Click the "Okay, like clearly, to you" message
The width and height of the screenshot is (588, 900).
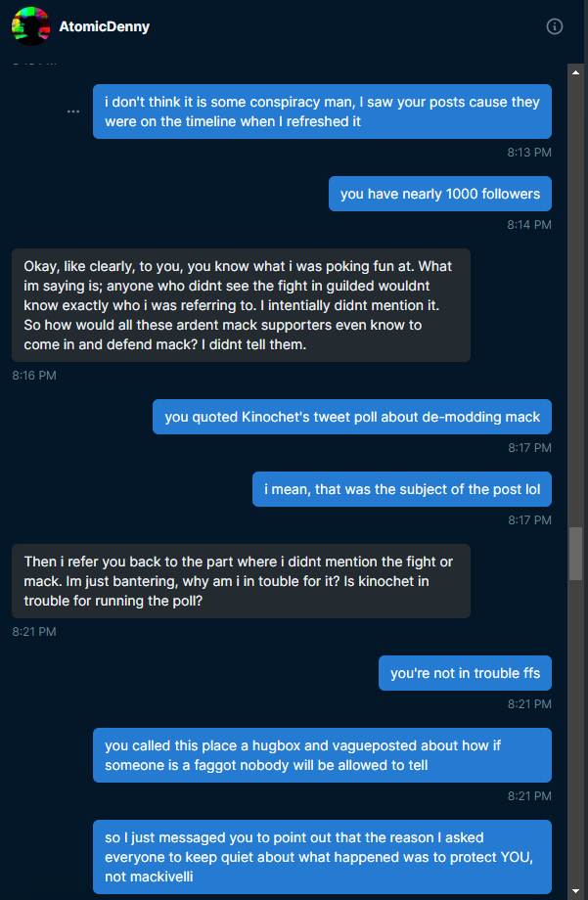(241, 305)
